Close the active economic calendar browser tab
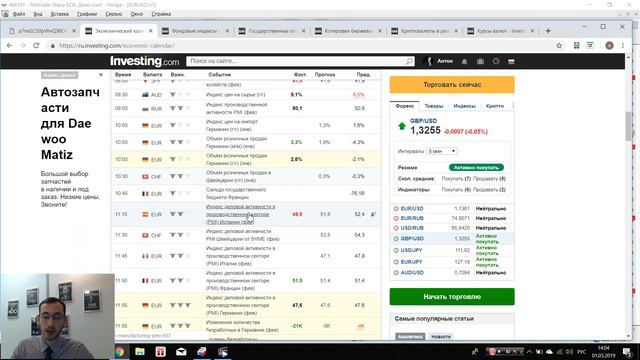The width and height of the screenshot is (640, 360). [x=151, y=31]
